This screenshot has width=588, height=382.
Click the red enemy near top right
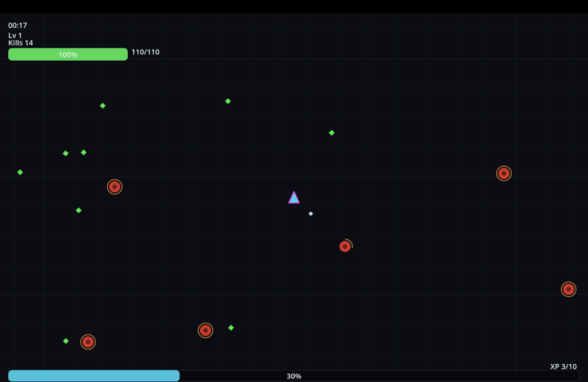[503, 173]
